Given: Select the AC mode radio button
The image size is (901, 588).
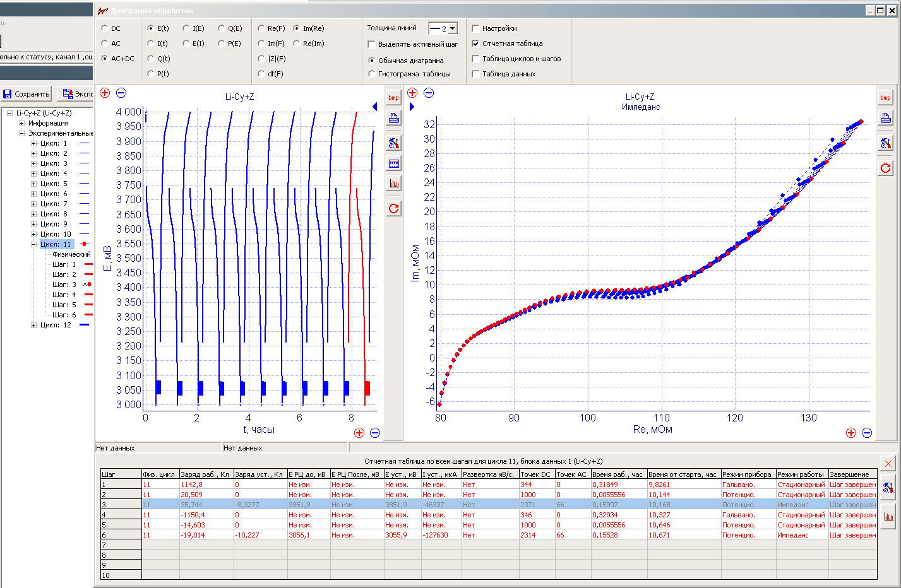Looking at the screenshot, I should [105, 44].
